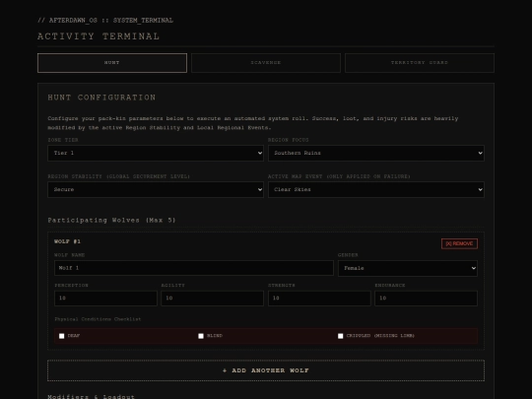This screenshot has width=532, height=399.
Task: Tick the Crippled (Missing Limb) checkbox
Action: 340,336
